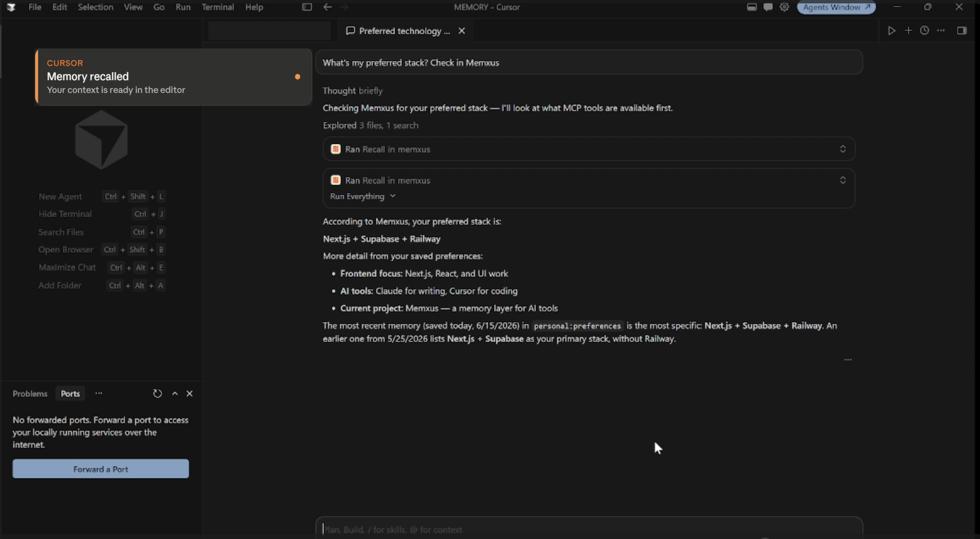Open the Run Everything dropdown
This screenshot has width=980, height=539.
click(363, 196)
